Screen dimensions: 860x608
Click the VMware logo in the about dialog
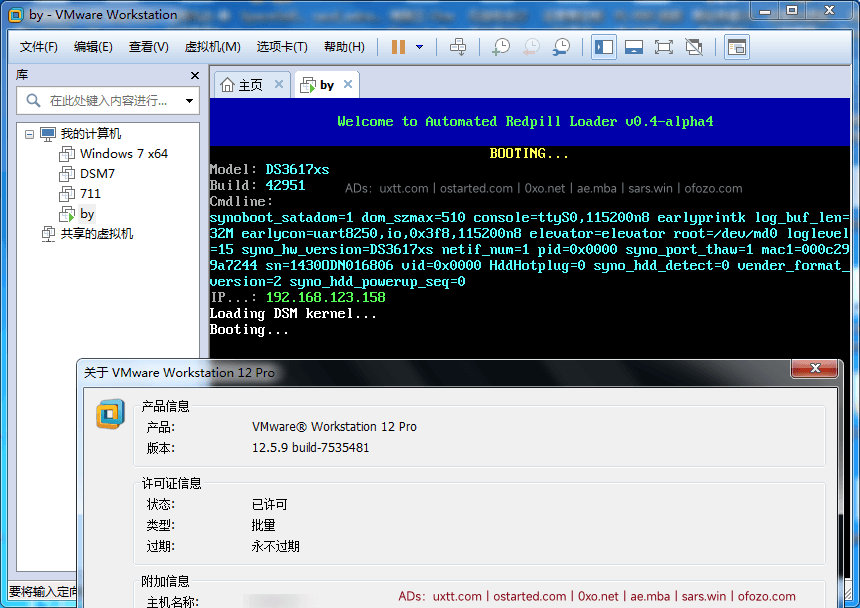(110, 414)
